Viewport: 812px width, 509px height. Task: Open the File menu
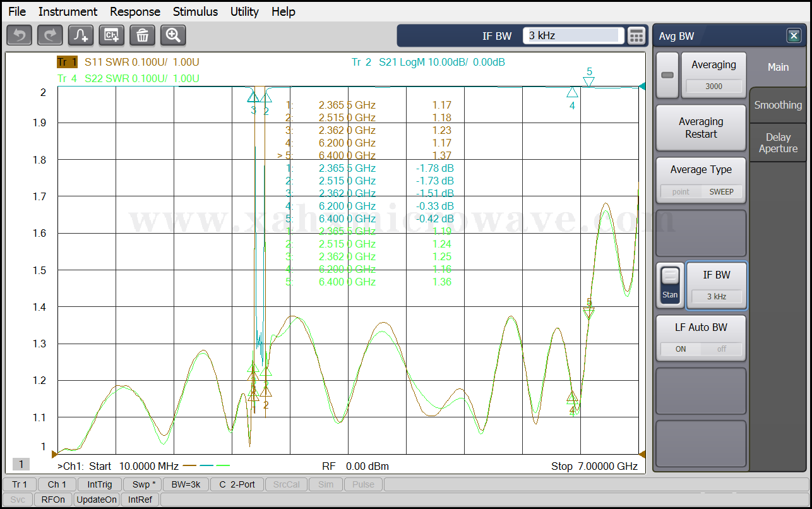17,11
